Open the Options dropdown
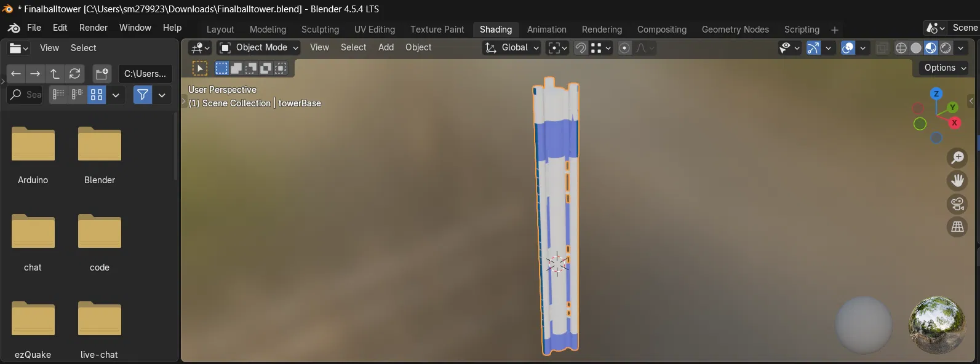The image size is (980, 364). [946, 68]
